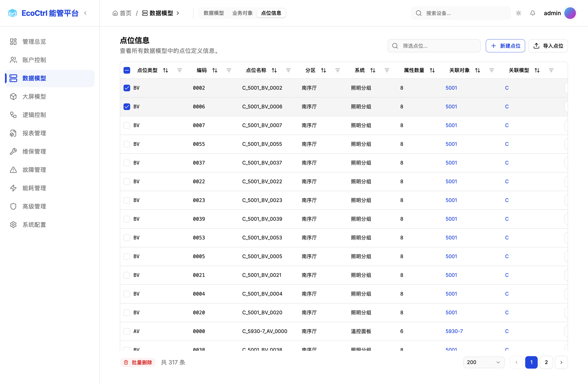Click the home icon in breadcrumb
This screenshot has height=384, width=588.
(x=115, y=13)
